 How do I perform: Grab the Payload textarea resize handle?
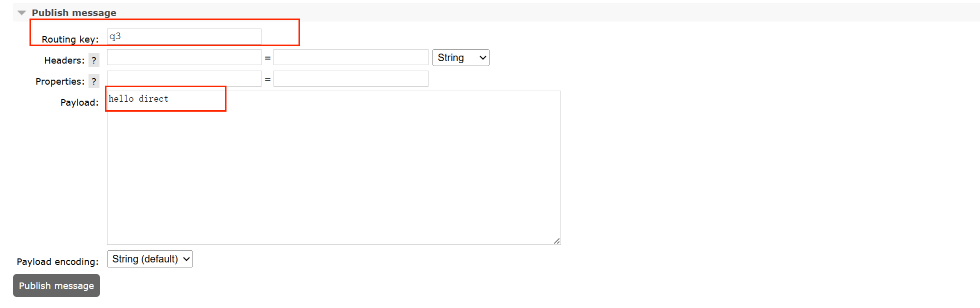coord(556,241)
